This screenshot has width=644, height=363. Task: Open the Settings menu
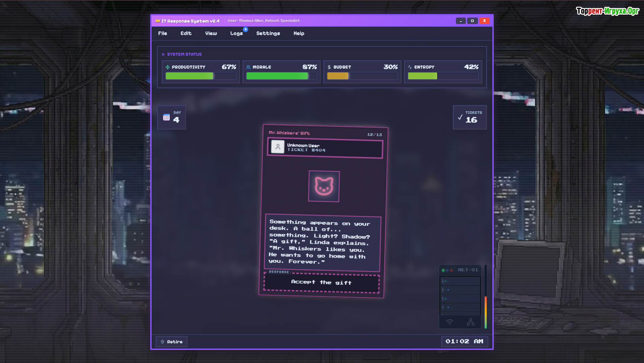(x=268, y=33)
